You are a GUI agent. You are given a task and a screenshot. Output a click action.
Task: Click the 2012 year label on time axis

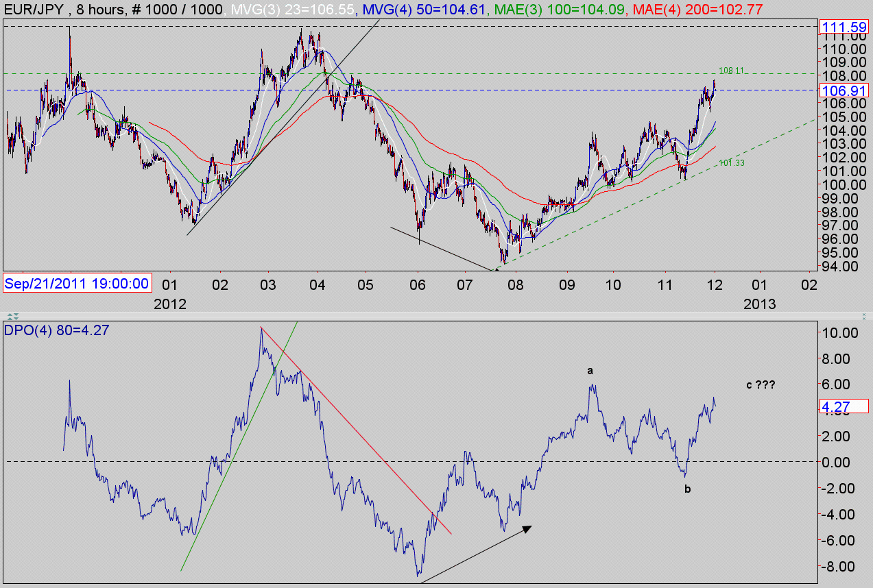tap(171, 304)
